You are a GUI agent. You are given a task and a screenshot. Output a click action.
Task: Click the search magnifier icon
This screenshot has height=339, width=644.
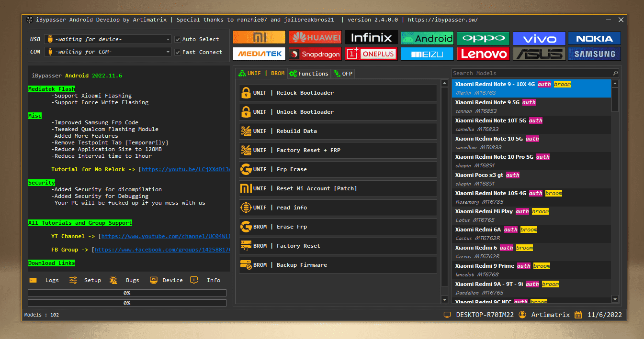pyautogui.click(x=615, y=73)
